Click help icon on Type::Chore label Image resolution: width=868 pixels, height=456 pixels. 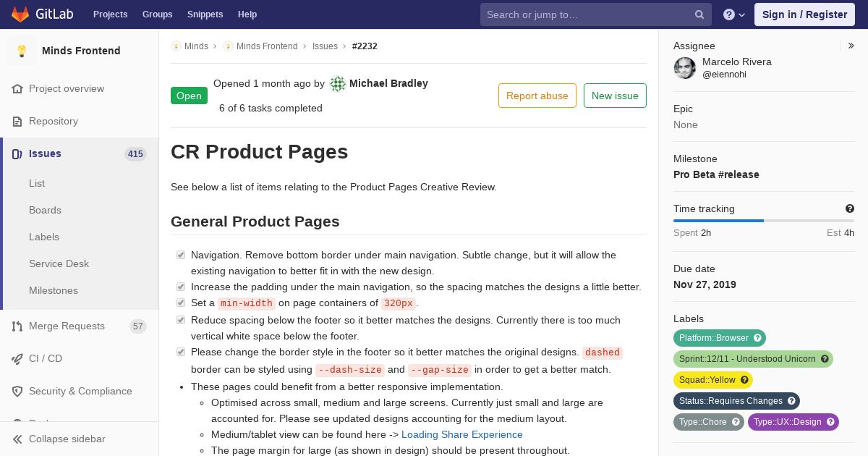736,422
